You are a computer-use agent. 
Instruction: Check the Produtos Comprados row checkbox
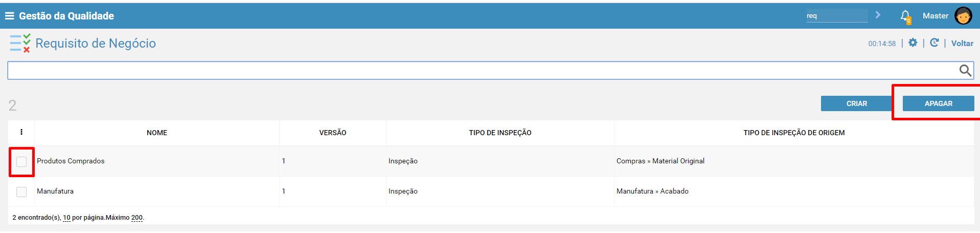21,162
